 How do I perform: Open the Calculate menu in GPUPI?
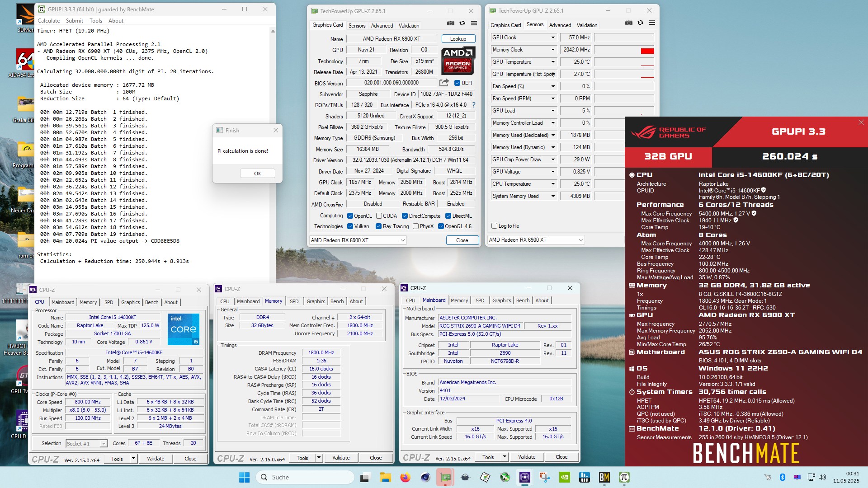coord(48,21)
